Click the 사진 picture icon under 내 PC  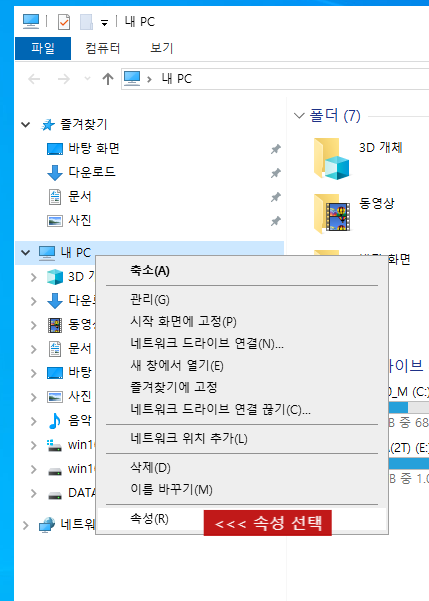tap(55, 397)
